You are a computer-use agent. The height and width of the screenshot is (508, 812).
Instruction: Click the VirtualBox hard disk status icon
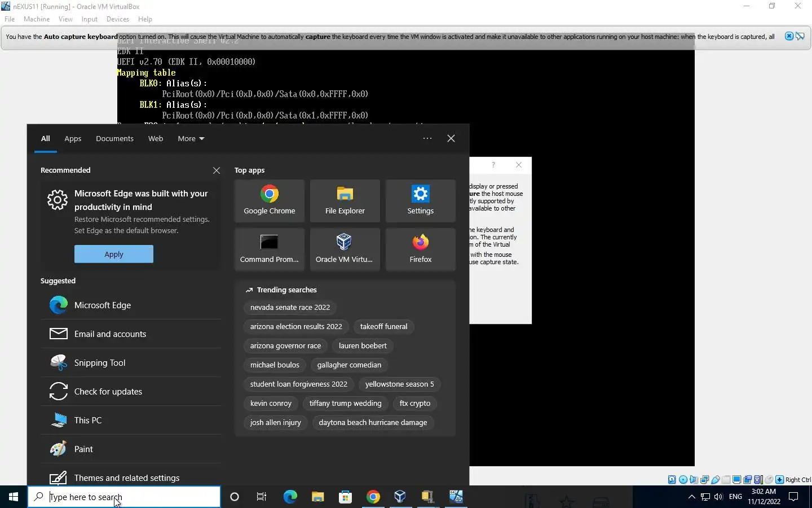pyautogui.click(x=672, y=480)
